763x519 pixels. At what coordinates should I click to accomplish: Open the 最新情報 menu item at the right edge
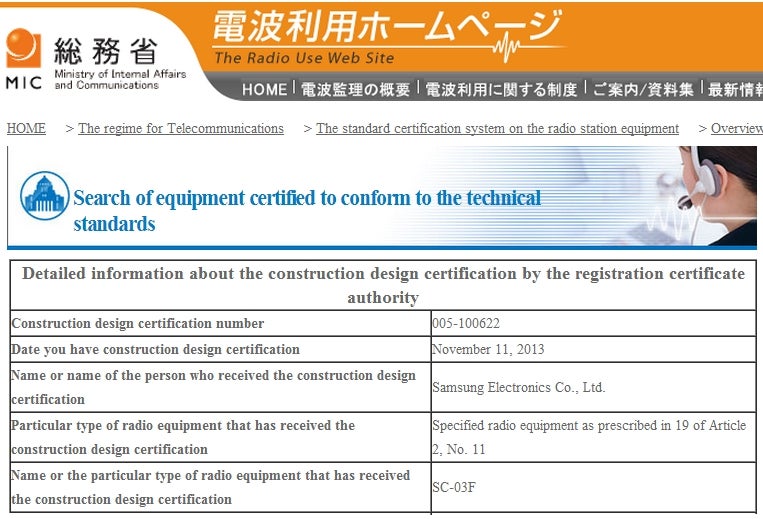coord(735,89)
